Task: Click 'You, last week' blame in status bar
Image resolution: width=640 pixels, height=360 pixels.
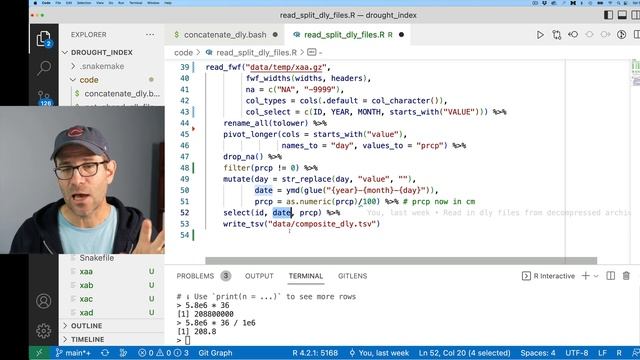Action: (379, 353)
